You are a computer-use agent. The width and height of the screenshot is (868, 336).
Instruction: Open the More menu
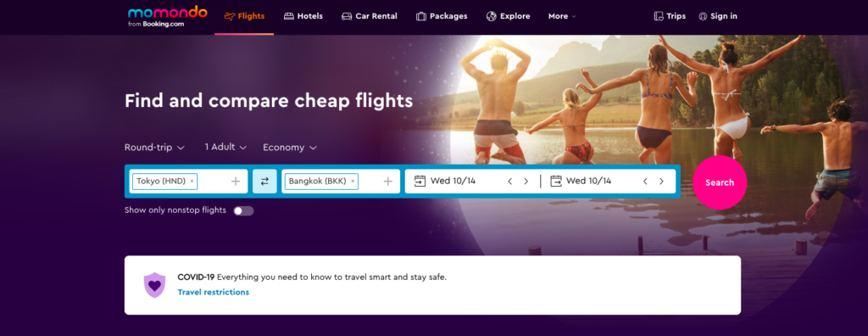pos(562,16)
